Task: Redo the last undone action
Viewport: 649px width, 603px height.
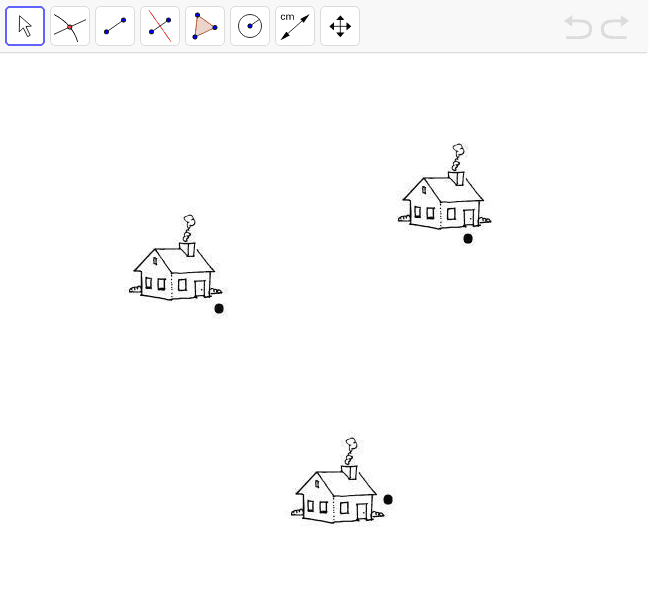Action: (x=615, y=28)
